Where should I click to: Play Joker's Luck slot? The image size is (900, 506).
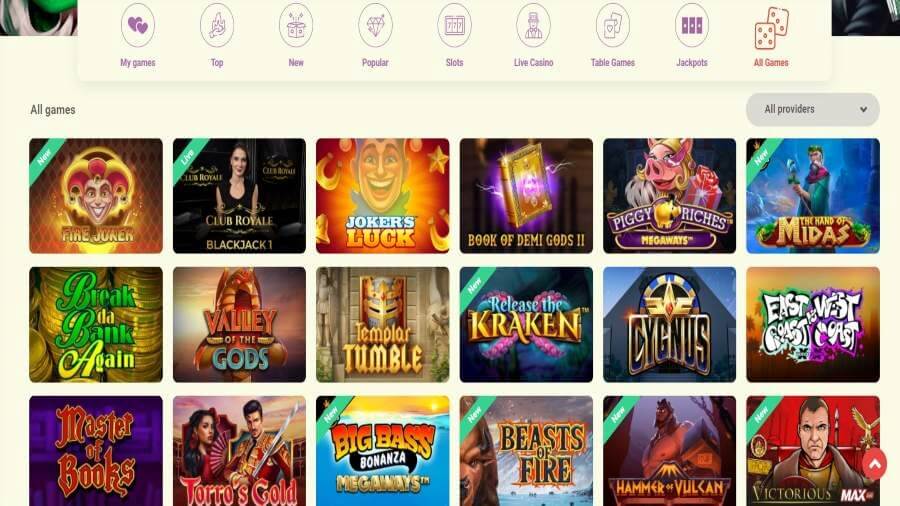click(x=383, y=196)
